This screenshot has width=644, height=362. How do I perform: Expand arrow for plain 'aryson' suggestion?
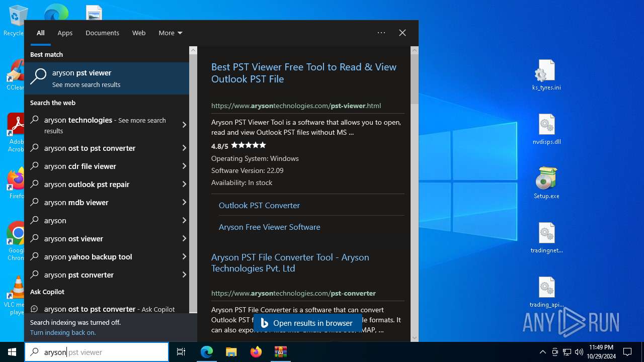point(184,220)
